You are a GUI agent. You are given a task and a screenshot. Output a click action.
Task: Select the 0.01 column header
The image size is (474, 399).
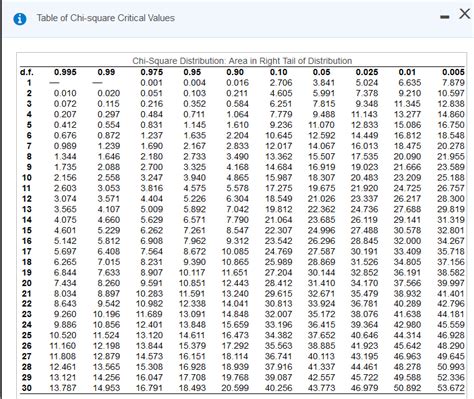(407, 72)
